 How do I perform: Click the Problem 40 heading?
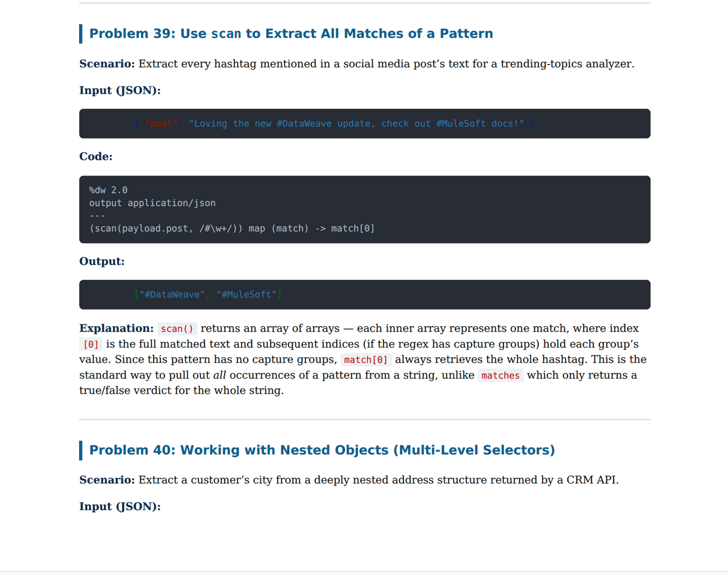[x=322, y=450]
